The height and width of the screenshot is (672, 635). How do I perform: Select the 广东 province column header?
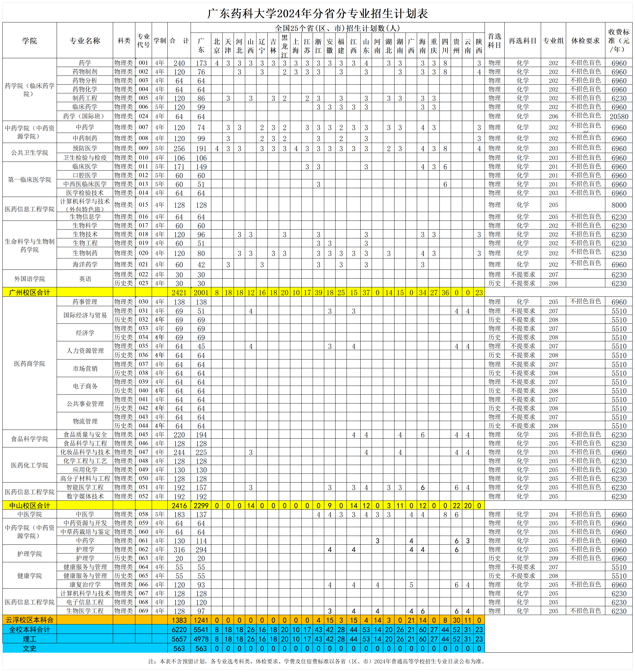(201, 46)
